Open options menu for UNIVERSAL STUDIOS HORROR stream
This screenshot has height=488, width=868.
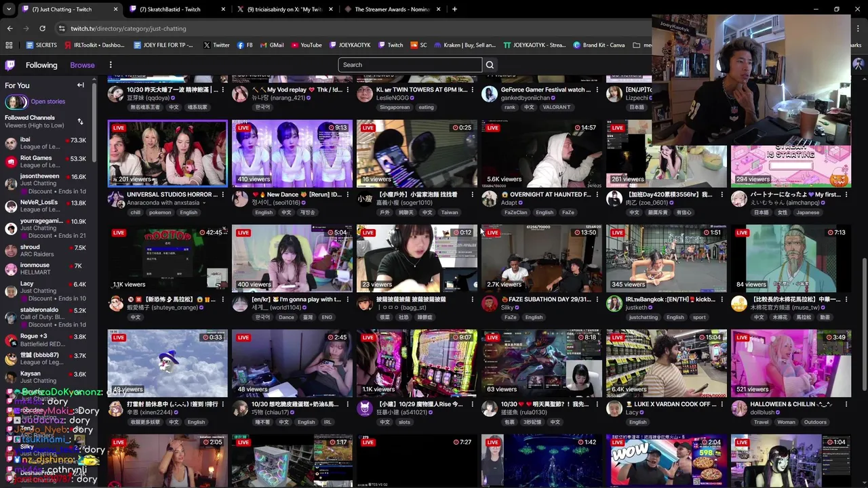point(222,195)
